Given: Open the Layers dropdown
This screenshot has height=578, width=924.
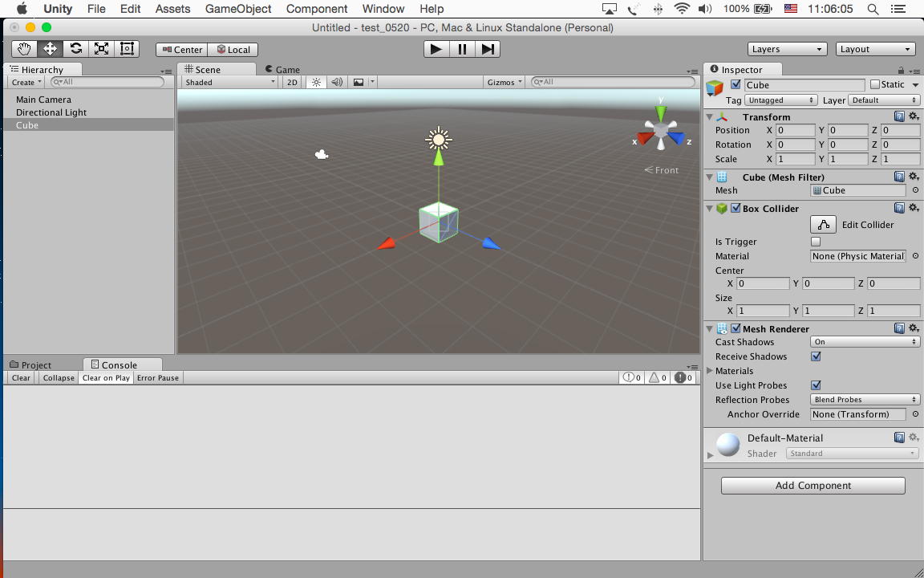Looking at the screenshot, I should (787, 49).
